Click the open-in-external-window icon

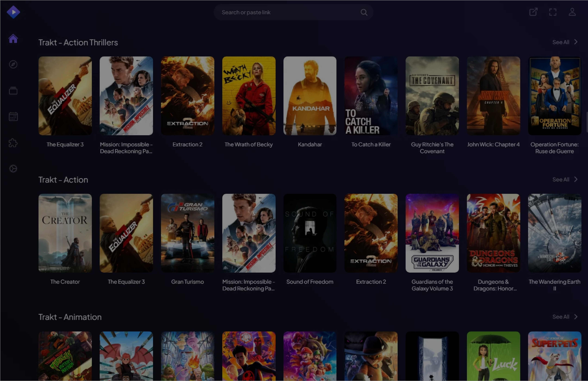(x=533, y=12)
